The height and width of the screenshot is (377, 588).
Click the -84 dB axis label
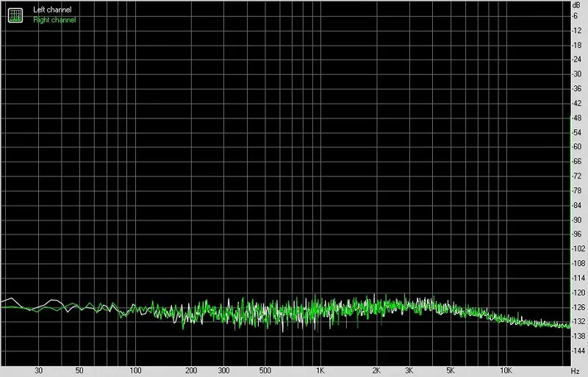pyautogui.click(x=577, y=205)
